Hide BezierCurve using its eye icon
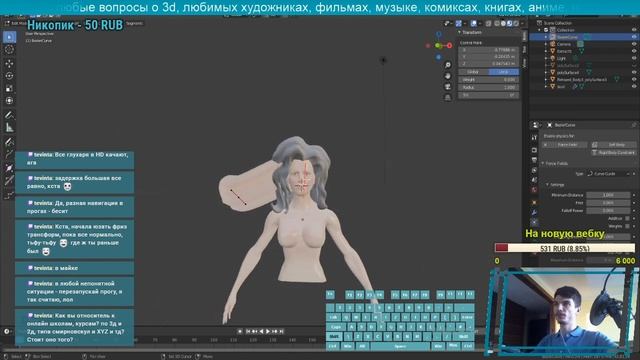The image size is (640, 360). (x=634, y=37)
